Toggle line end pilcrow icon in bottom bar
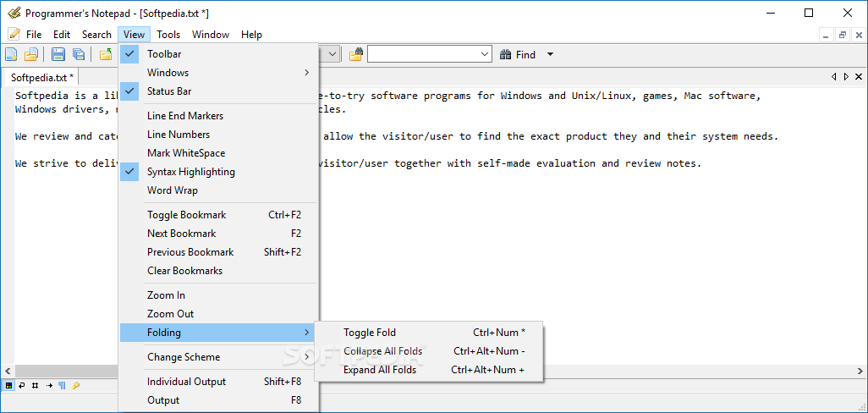This screenshot has height=413, width=868. [62, 385]
